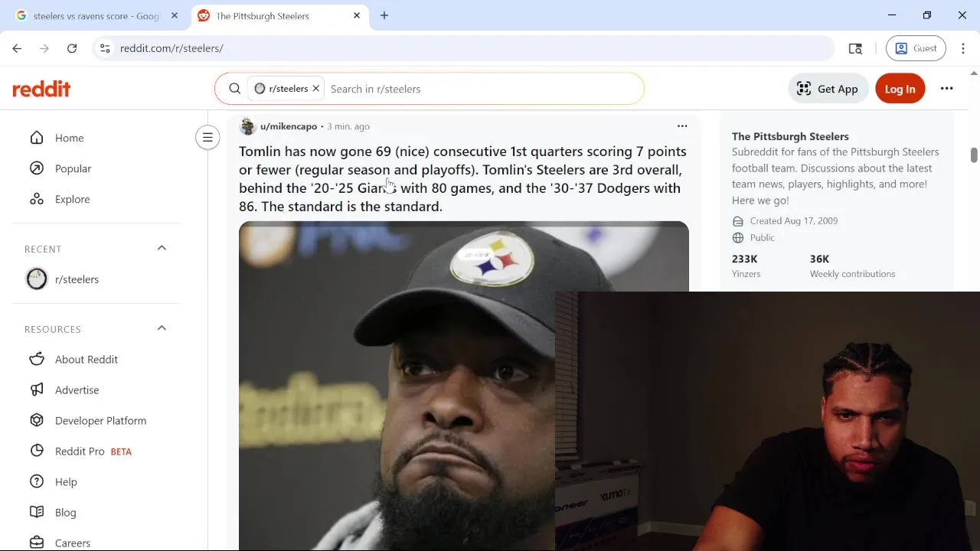
Task: Click the Log In button
Action: click(x=900, y=89)
